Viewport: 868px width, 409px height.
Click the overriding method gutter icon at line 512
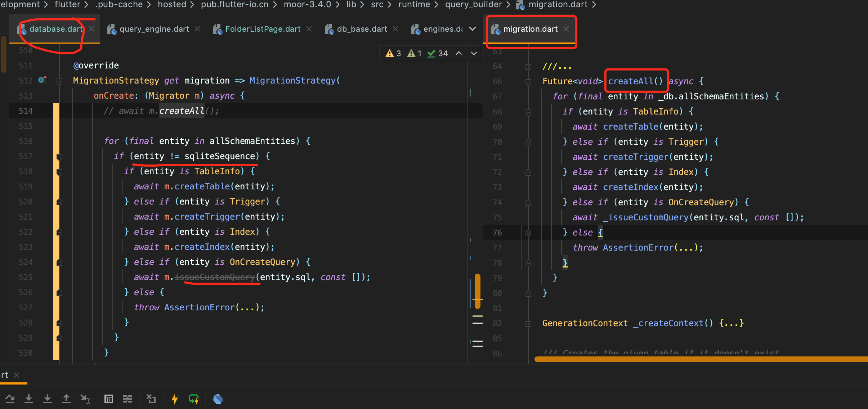pos(42,80)
